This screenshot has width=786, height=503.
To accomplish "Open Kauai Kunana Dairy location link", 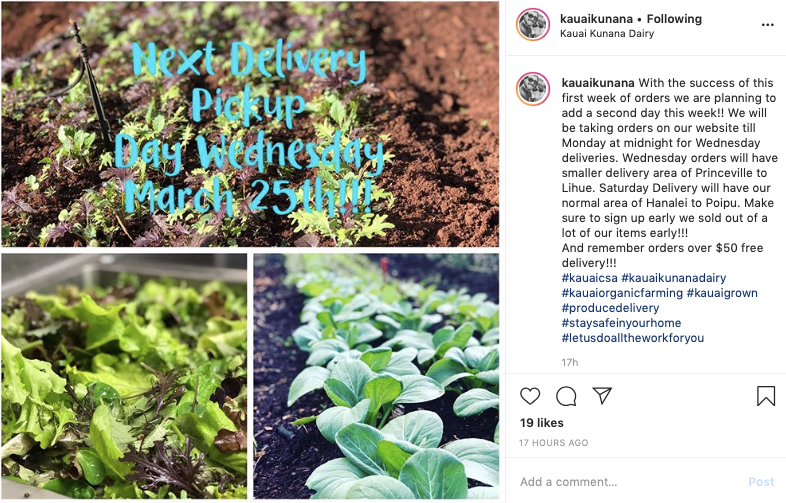I will [x=607, y=34].
